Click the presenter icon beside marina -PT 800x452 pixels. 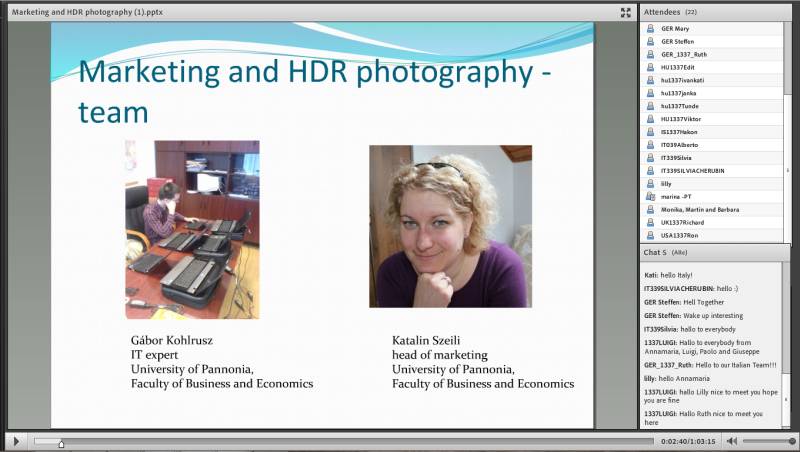pos(651,197)
